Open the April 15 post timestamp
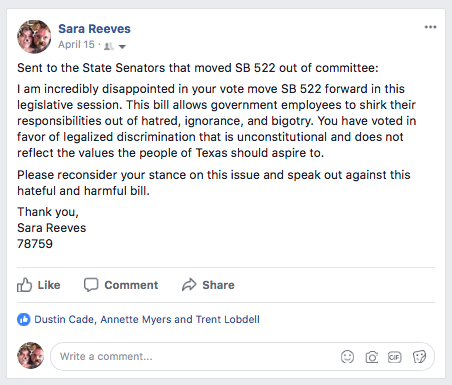 coord(76,45)
